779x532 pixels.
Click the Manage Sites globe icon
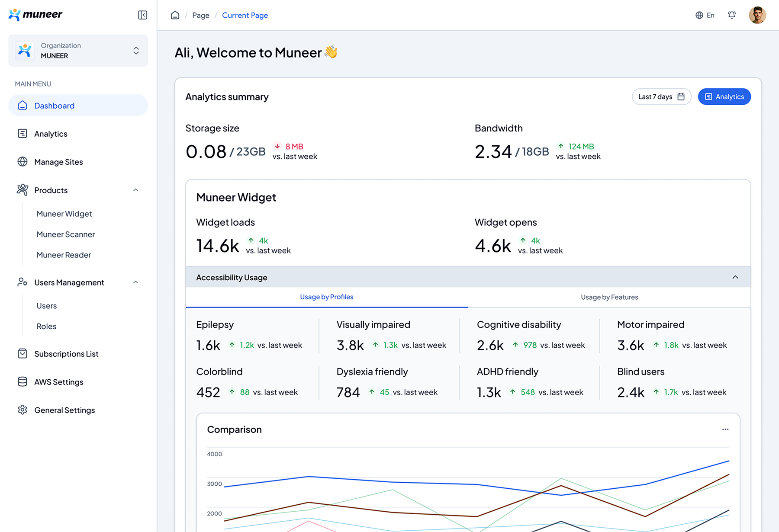pos(23,162)
